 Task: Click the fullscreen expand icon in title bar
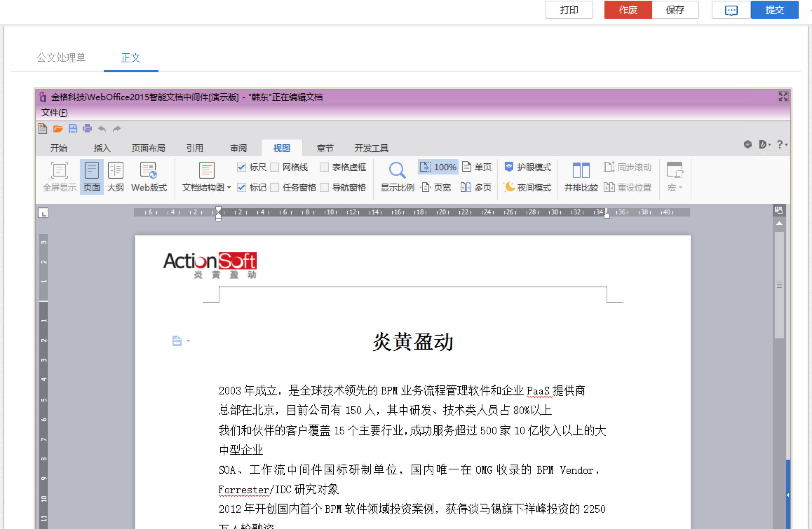pyautogui.click(x=783, y=97)
